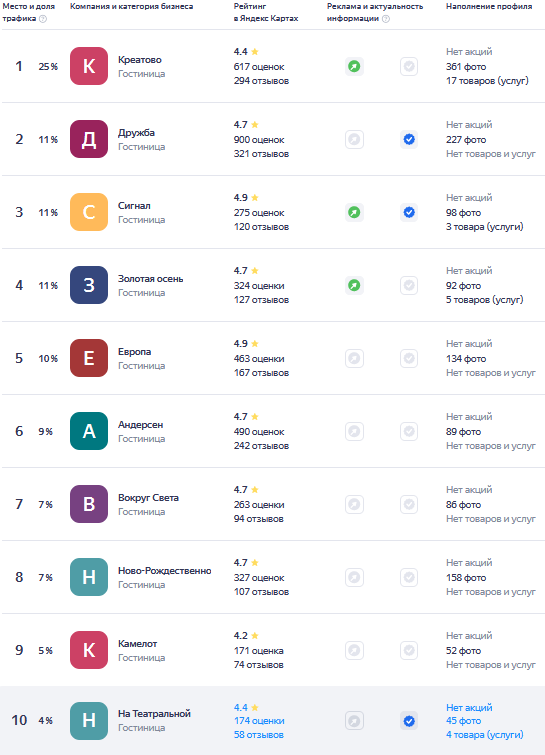The image size is (545, 755).
Task: Click the 4 товара (услуги) link
Action: tap(484, 735)
